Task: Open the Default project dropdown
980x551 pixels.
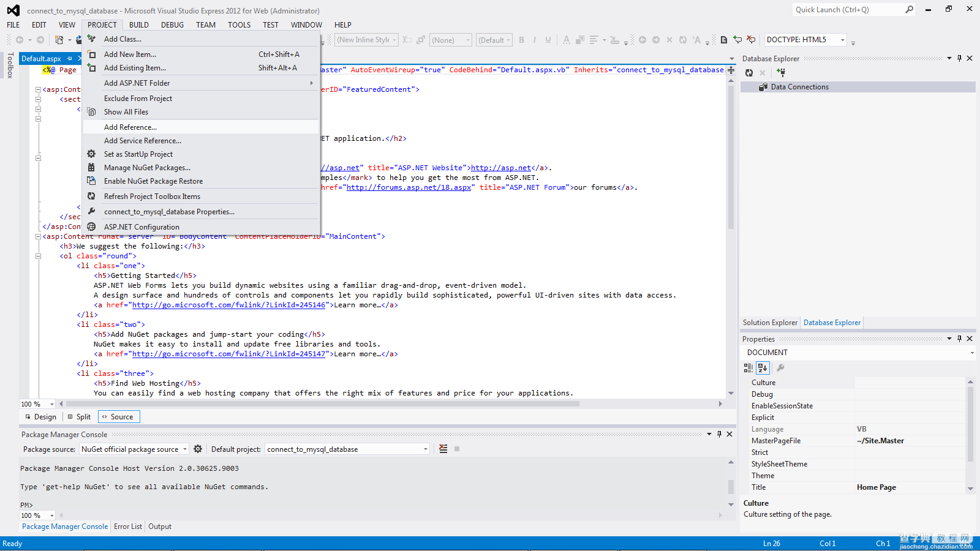Action: click(x=426, y=449)
